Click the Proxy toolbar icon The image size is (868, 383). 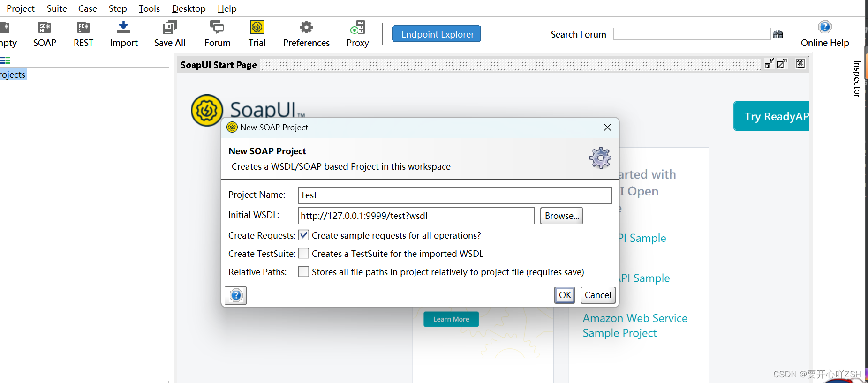click(358, 27)
